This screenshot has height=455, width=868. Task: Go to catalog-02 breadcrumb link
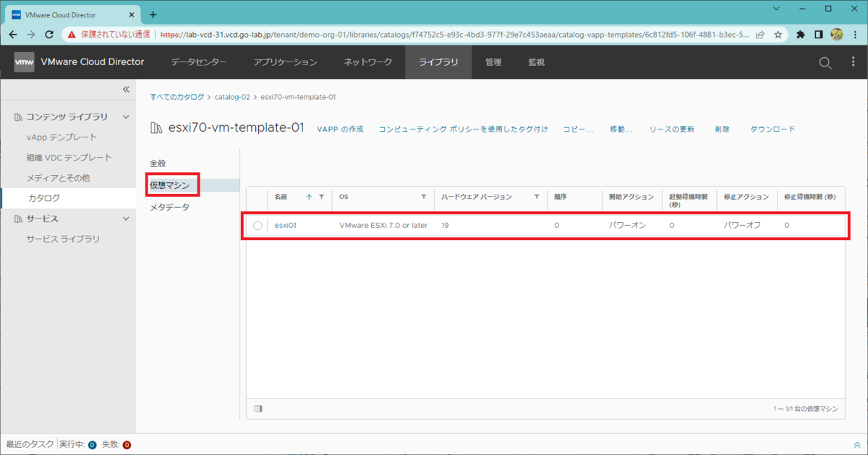pos(232,97)
